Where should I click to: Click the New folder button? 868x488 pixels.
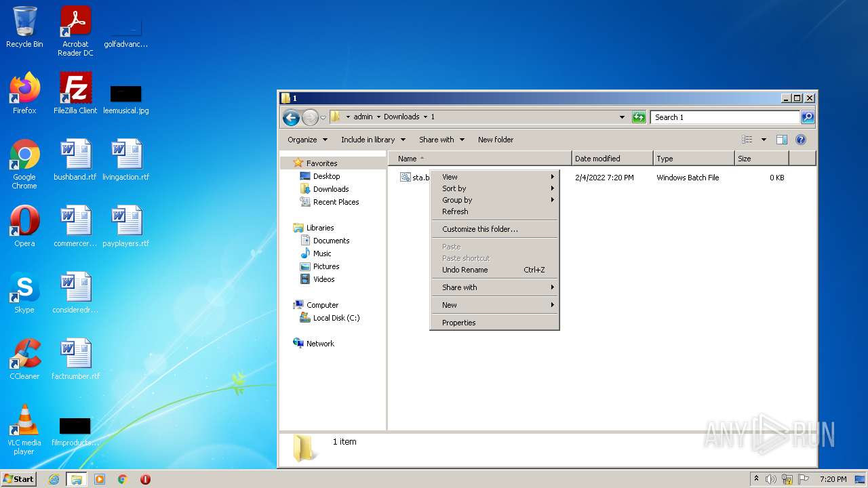[496, 140]
